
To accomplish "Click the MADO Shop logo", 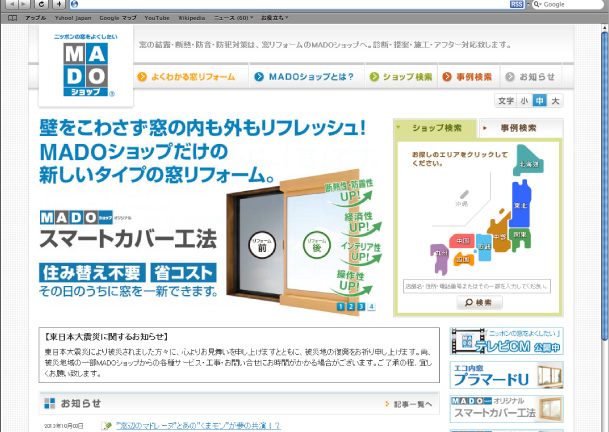I will point(85,68).
